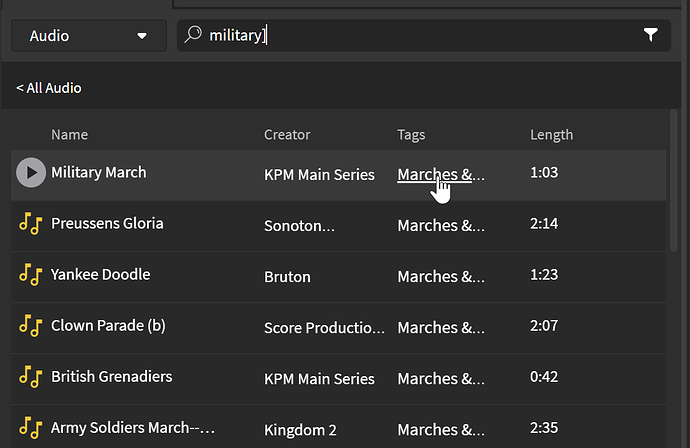Click the results list vertical scrollbar
The width and height of the screenshot is (690, 448).
(x=674, y=180)
